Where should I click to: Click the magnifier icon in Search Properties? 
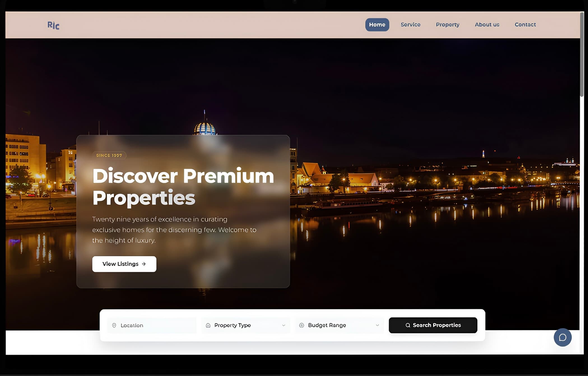[408, 325]
